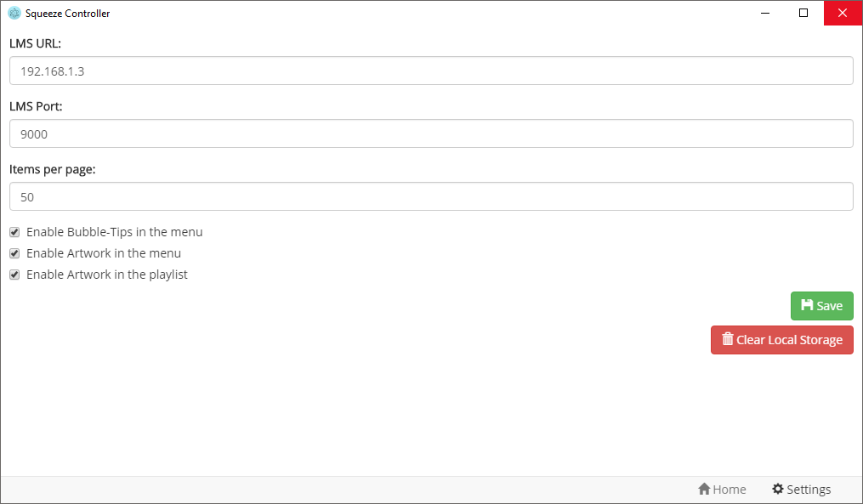Save the settings
This screenshot has height=504, width=863.
coord(821,306)
